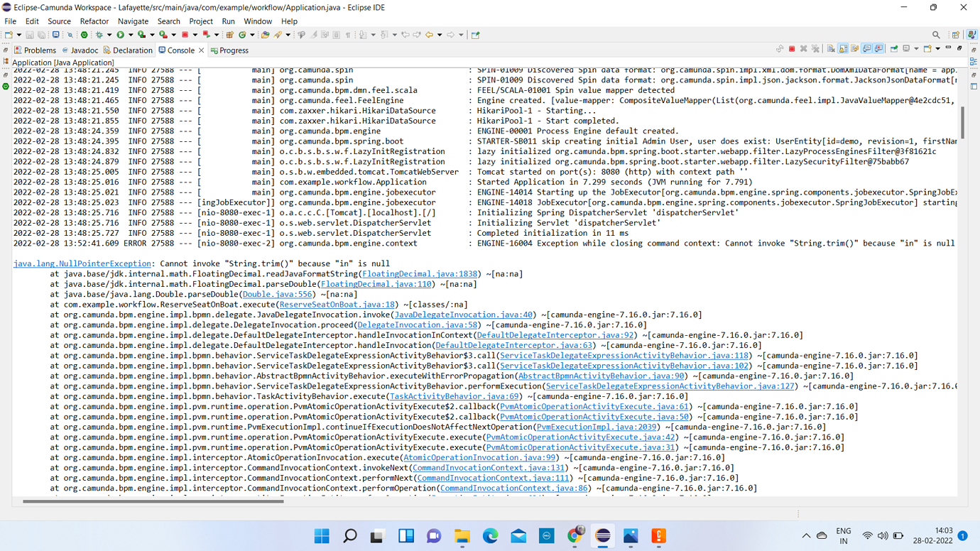Switch to the Declaration tab
Image resolution: width=980 pixels, height=551 pixels.
point(128,50)
